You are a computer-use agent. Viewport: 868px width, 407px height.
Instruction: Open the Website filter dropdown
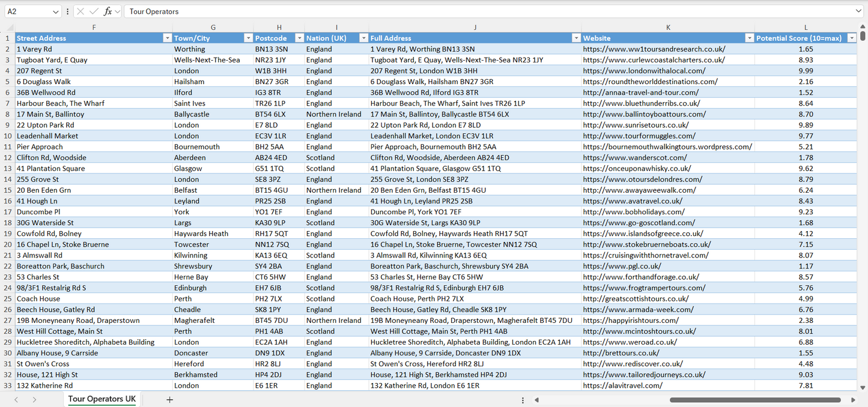tap(749, 38)
